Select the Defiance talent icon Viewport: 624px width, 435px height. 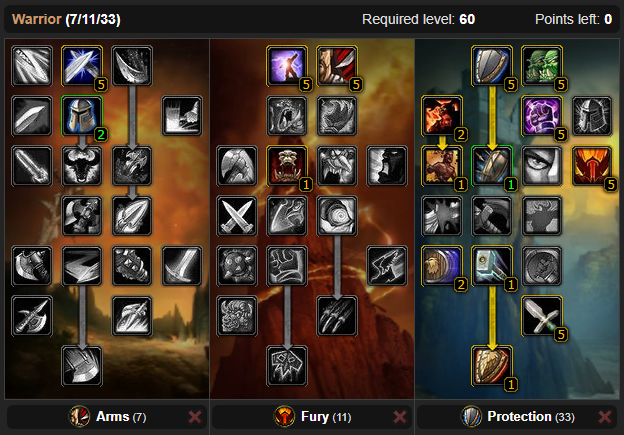[592, 166]
